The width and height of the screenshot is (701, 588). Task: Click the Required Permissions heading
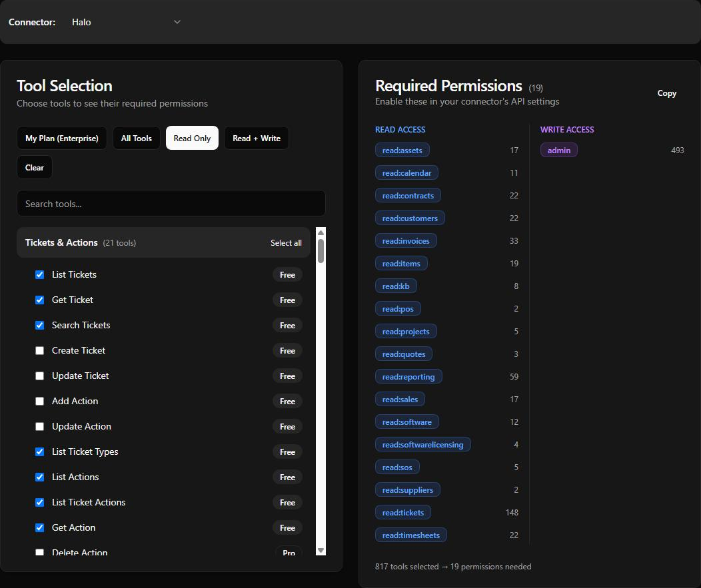[x=448, y=85]
